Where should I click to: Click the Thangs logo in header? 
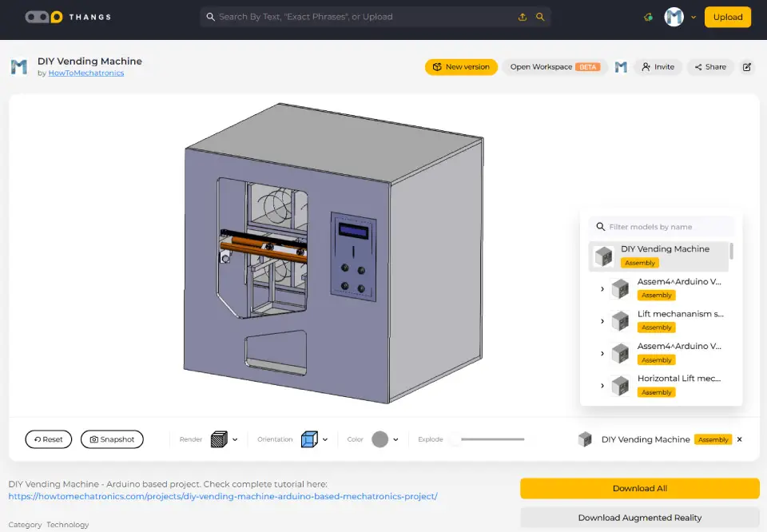[68, 17]
